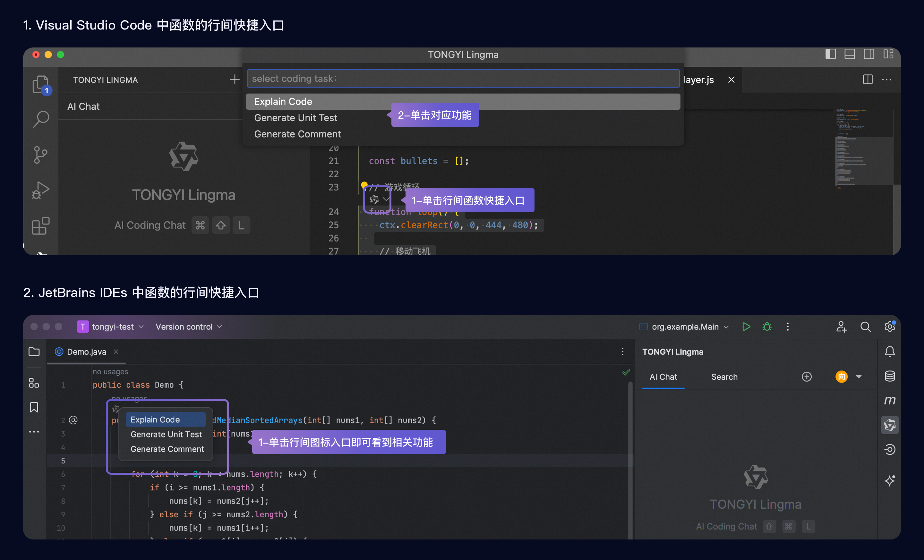
Task: Click the TONGYI Lingma icon in JetBrains sidebar
Action: pyautogui.click(x=889, y=425)
